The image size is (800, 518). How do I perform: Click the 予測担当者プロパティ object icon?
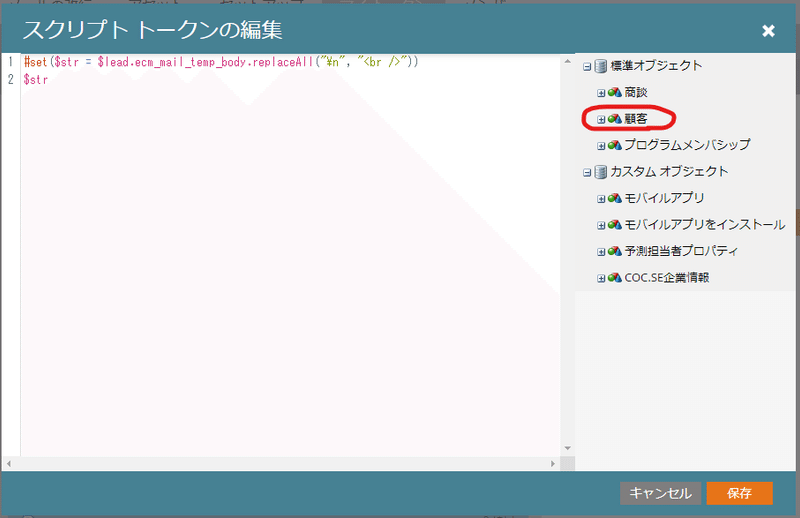point(614,251)
